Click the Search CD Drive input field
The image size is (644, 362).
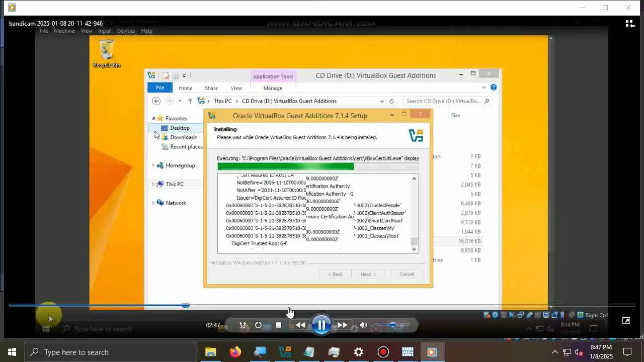(x=447, y=101)
